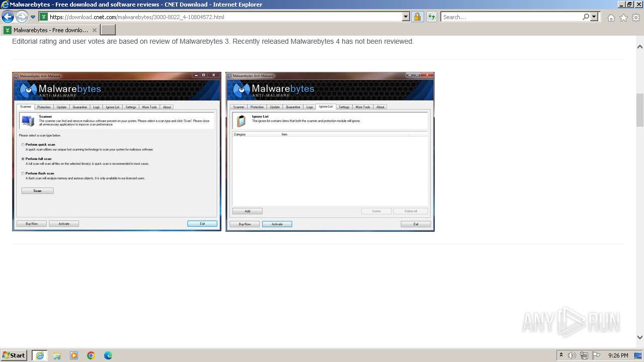This screenshot has height=362, width=644.
Task: Open the Home page icon
Action: click(x=611, y=18)
